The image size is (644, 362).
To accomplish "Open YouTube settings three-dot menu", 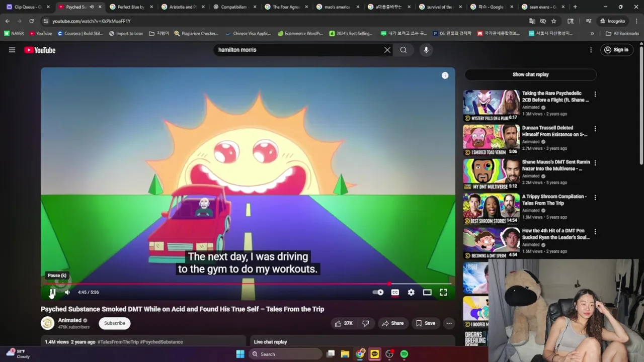I will [x=591, y=50].
